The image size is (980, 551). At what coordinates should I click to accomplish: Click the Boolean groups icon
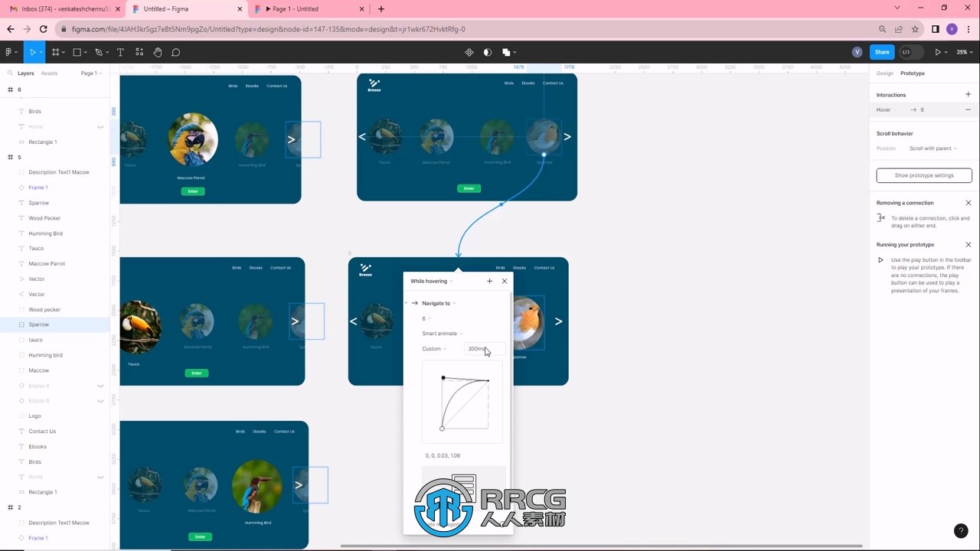pos(506,52)
